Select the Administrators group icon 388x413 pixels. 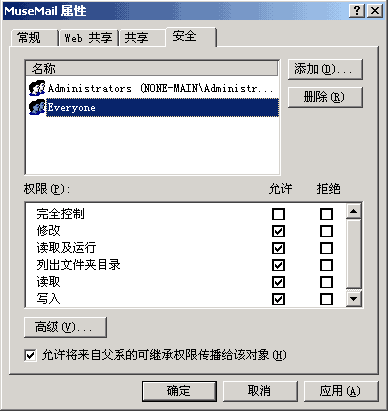coord(37,88)
